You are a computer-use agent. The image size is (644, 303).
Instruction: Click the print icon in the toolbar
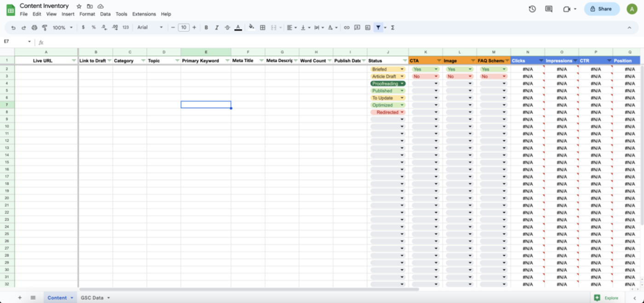click(x=34, y=27)
